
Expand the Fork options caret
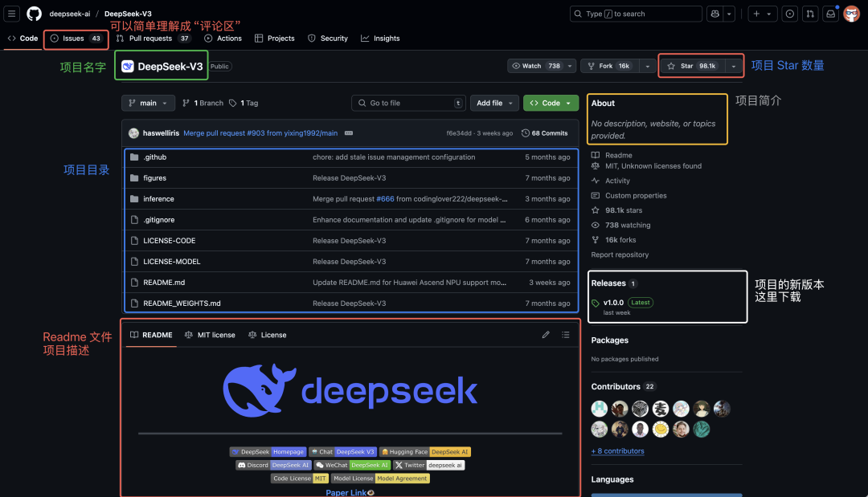point(647,66)
